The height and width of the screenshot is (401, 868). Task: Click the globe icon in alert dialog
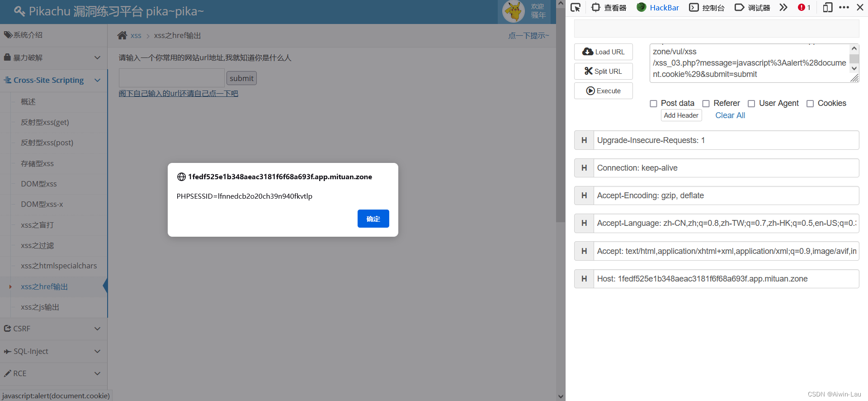[181, 177]
